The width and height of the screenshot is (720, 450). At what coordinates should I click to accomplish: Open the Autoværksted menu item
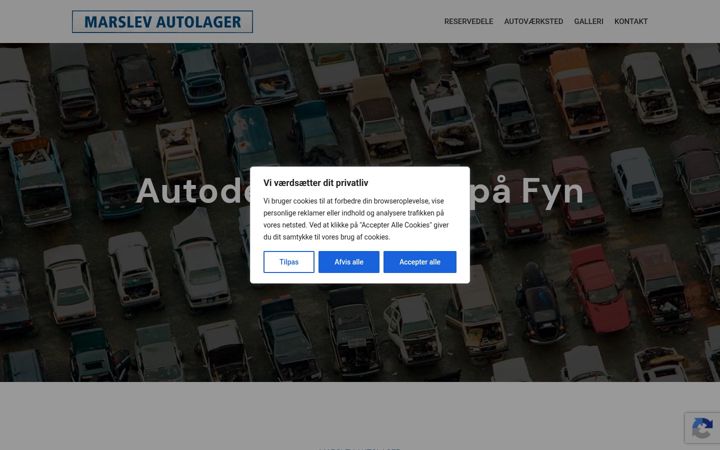tap(533, 21)
